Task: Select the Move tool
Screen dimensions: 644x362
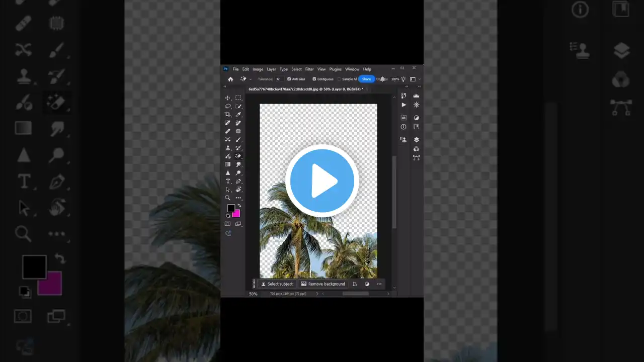Action: click(x=227, y=98)
